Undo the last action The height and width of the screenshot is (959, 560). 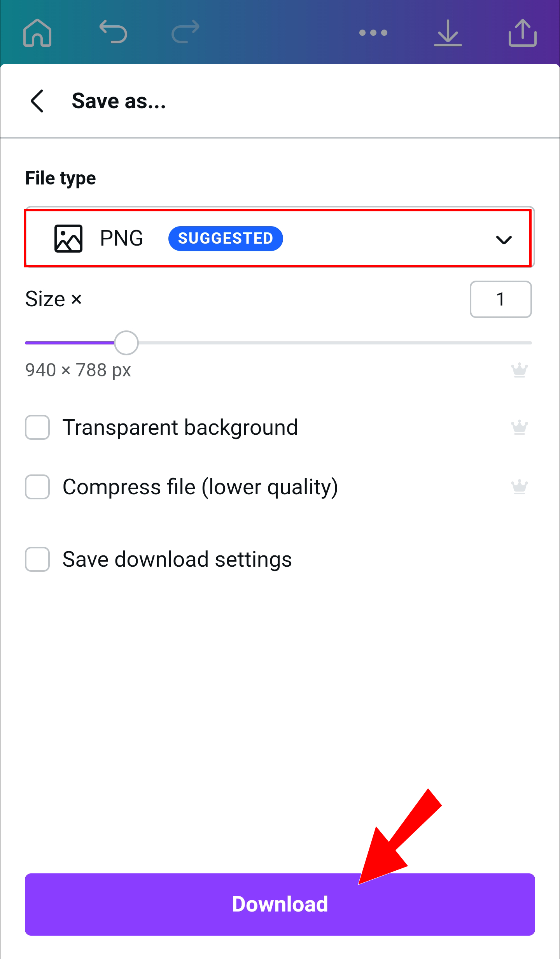(113, 32)
